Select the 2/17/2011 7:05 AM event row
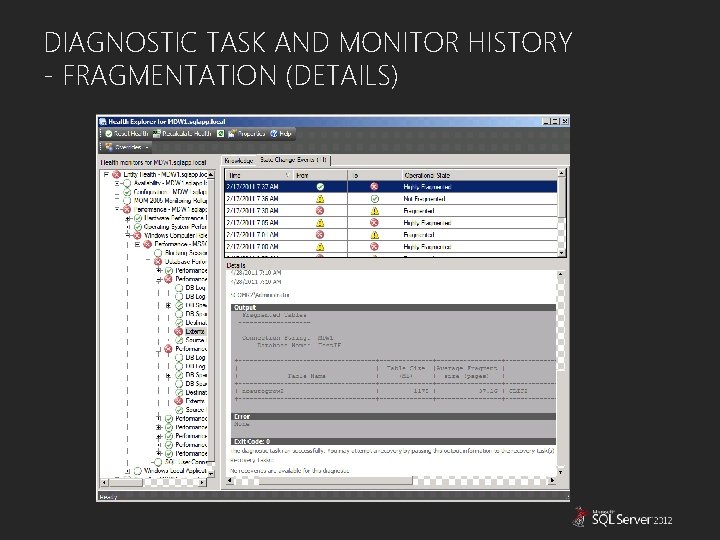720x540 pixels. pos(391,223)
